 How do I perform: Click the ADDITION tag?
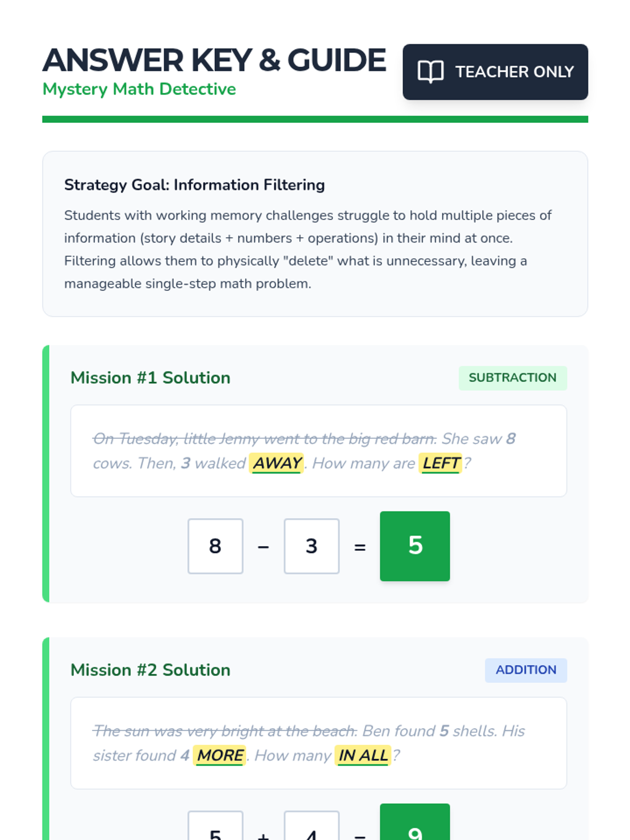point(526,670)
